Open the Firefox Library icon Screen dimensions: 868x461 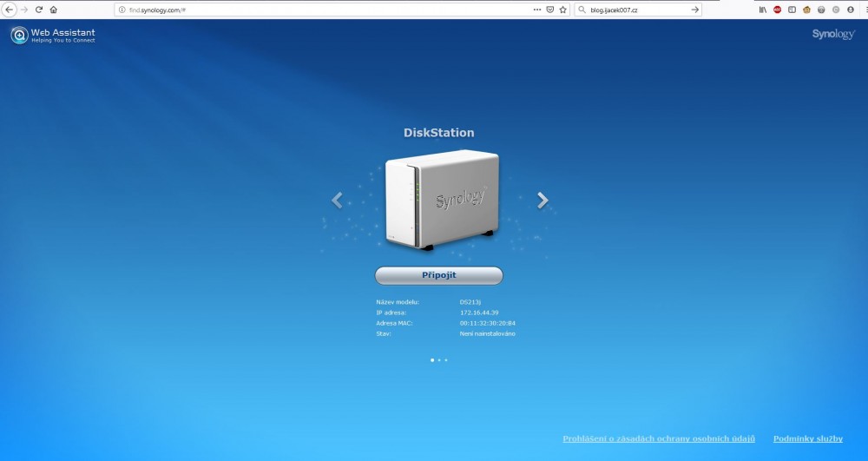763,10
